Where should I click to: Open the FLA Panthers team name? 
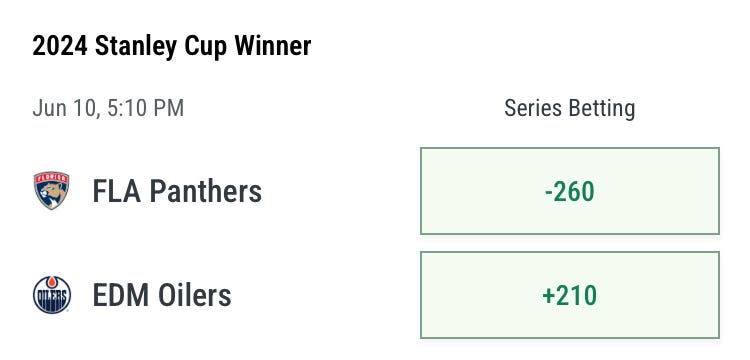pos(177,191)
